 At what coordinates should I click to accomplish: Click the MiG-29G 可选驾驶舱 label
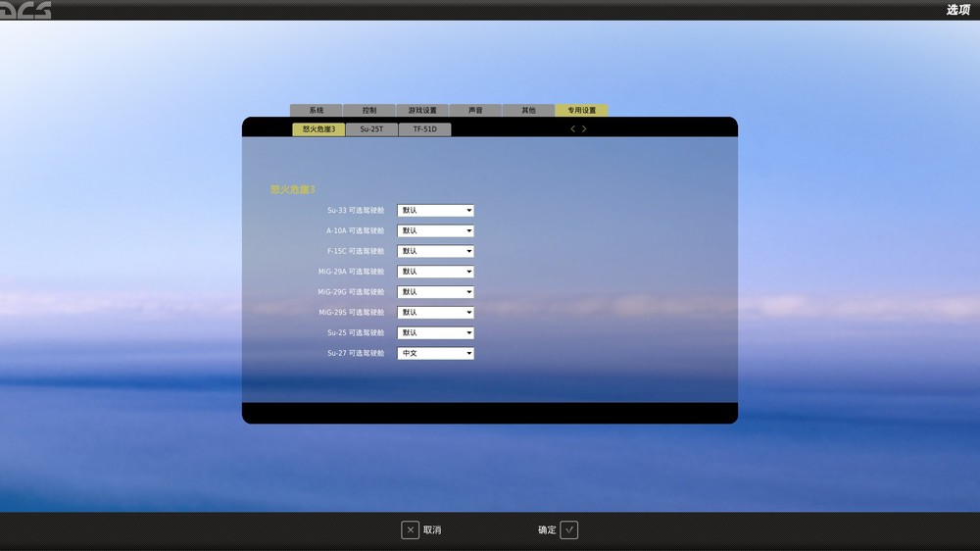point(351,292)
